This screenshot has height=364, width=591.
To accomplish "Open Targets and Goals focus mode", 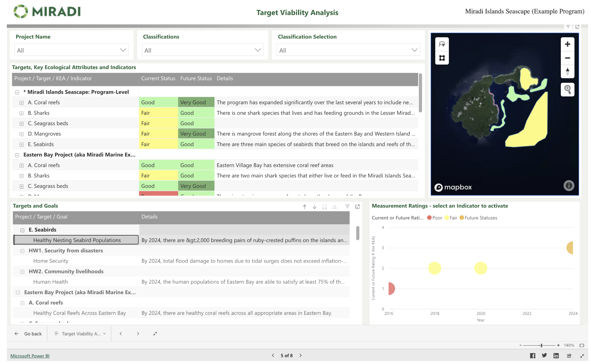I will (x=357, y=207).
